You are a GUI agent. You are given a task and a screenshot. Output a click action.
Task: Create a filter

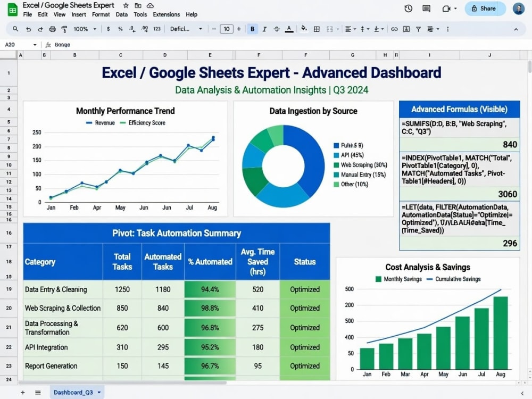(418, 29)
